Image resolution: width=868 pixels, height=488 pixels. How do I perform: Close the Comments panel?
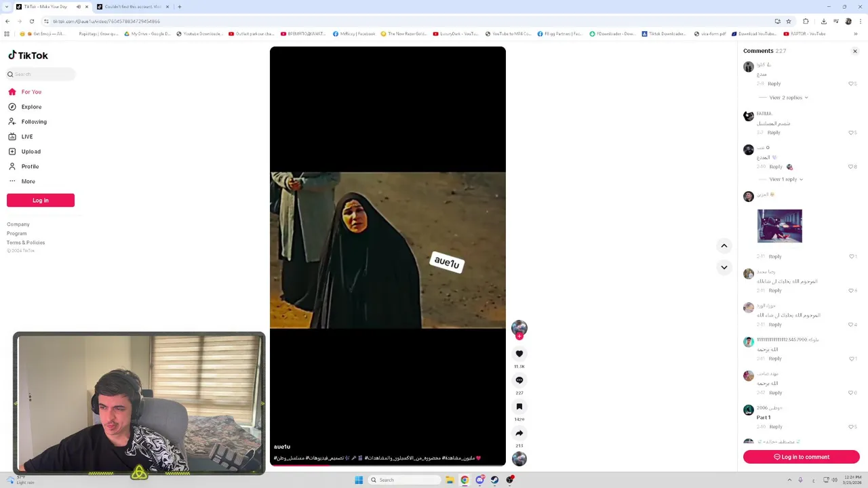click(x=855, y=52)
